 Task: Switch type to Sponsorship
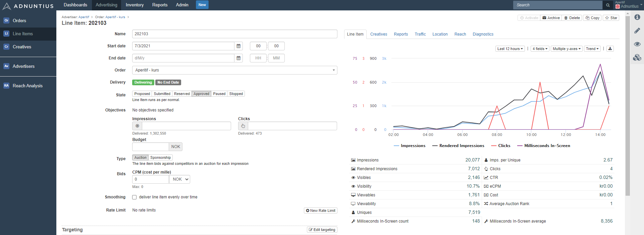(160, 157)
